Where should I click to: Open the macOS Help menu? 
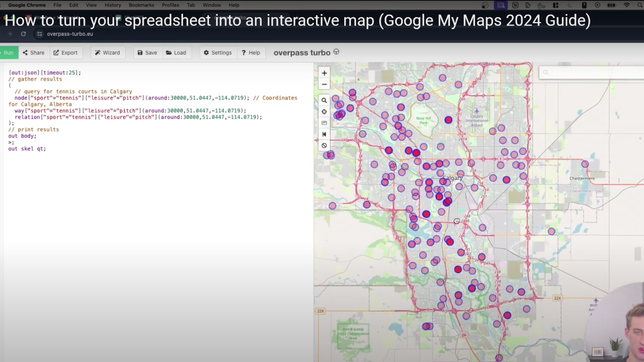coord(234,5)
